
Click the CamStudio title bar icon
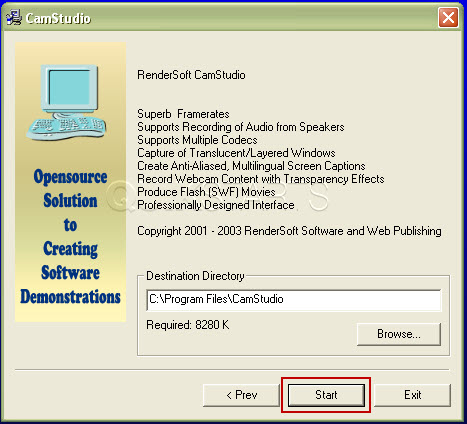pyautogui.click(x=14, y=18)
